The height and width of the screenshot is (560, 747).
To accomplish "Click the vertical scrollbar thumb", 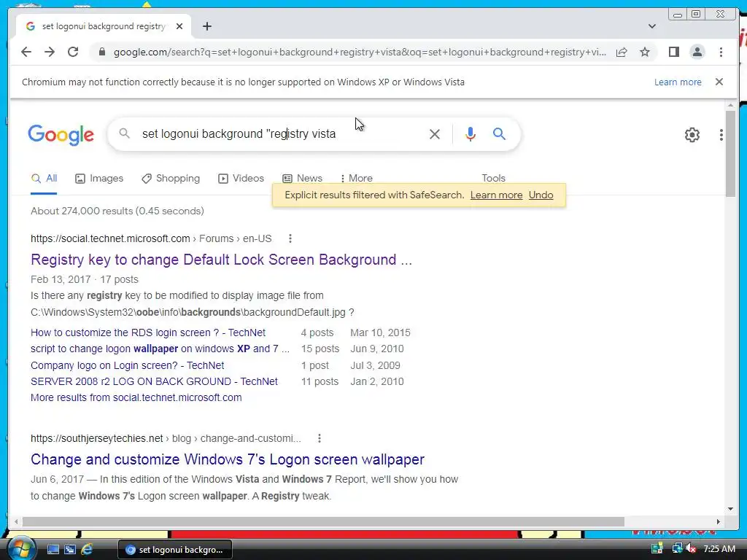I will coord(730,152).
